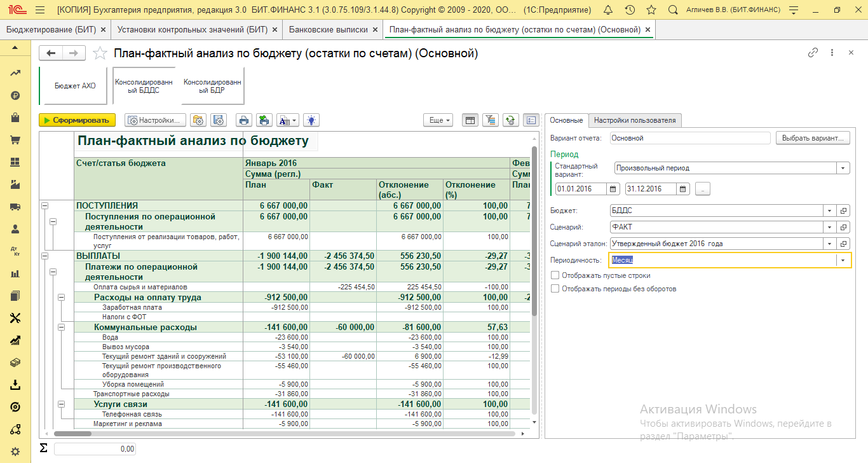
Task: Open the notifications bell icon
Action: 608,10
